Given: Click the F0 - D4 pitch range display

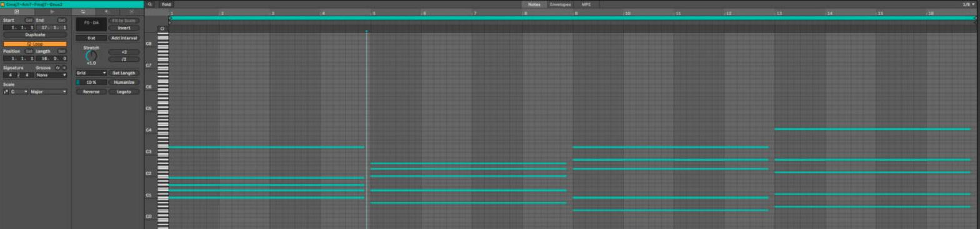Looking at the screenshot, I should tap(91, 24).
